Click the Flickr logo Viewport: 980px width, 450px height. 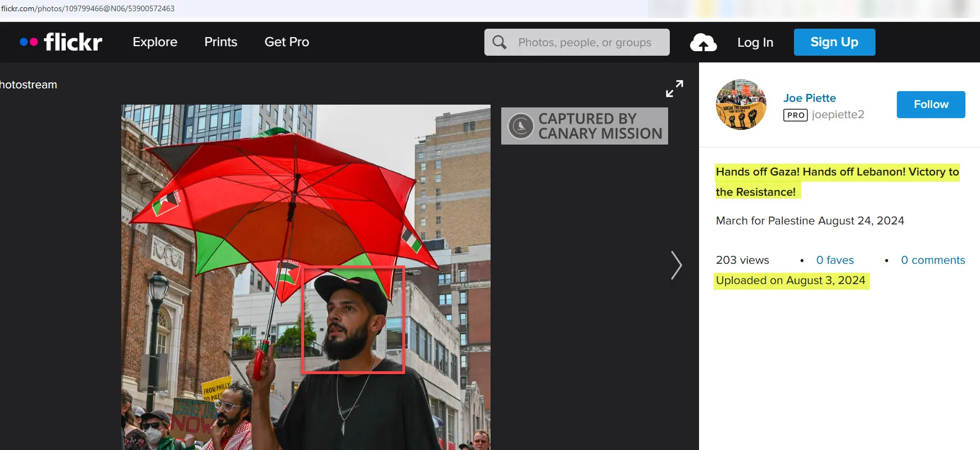tap(61, 42)
